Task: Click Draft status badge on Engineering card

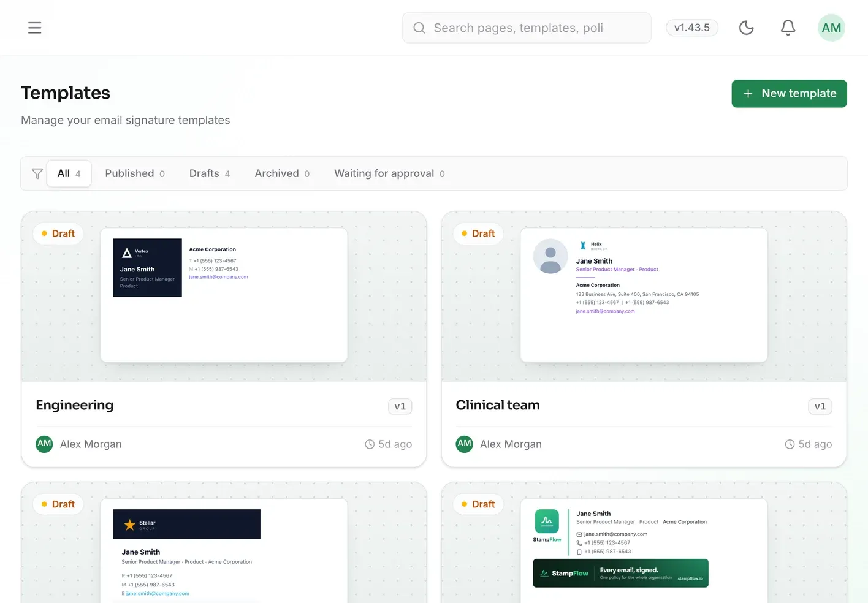Action: (58, 233)
